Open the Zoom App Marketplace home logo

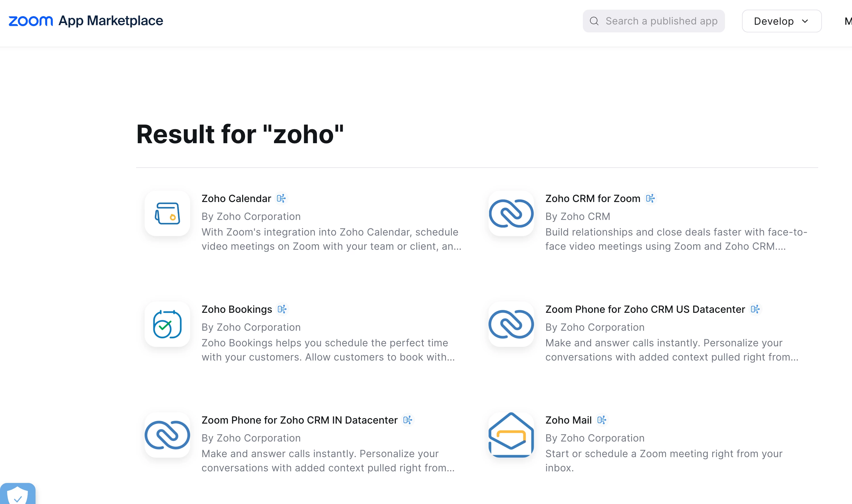[x=86, y=21]
